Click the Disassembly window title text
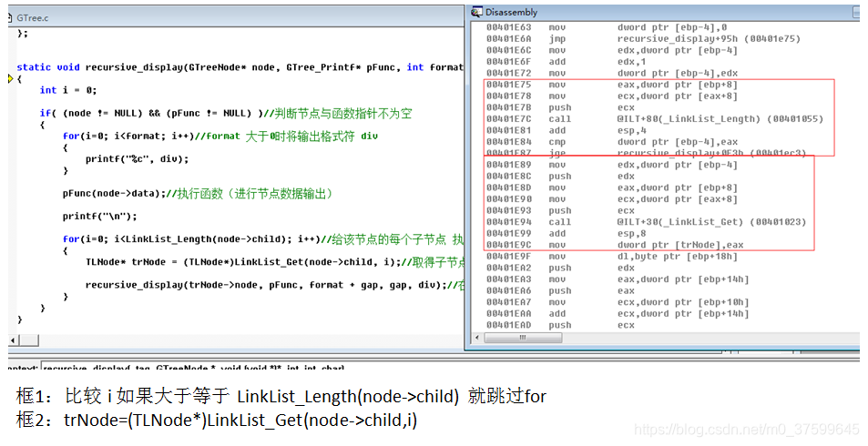 coord(511,12)
